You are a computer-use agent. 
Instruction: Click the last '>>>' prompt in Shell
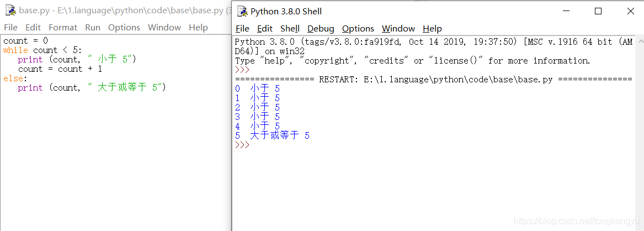point(242,145)
